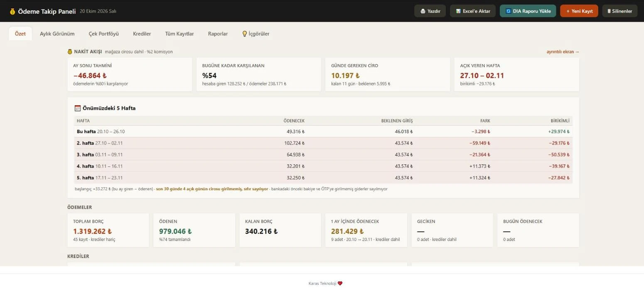Viewport: 644px width, 293px height.
Task: Open the Çek Portföyü tab
Action: 104,34
